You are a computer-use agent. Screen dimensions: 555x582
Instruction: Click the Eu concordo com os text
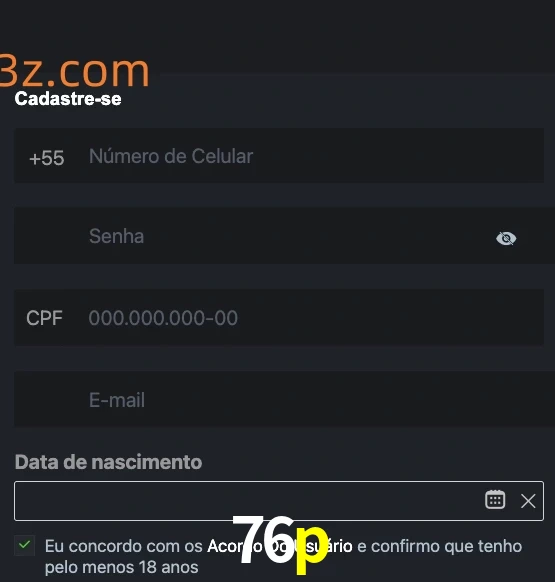[x=124, y=546]
